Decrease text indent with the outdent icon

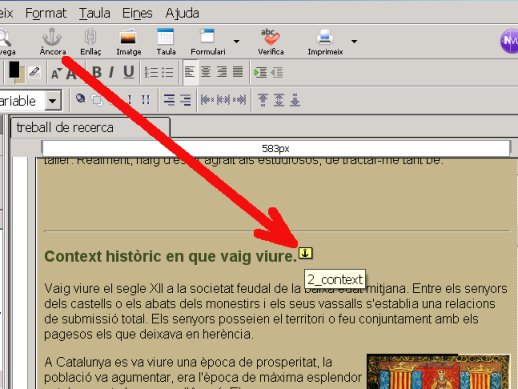(x=276, y=72)
